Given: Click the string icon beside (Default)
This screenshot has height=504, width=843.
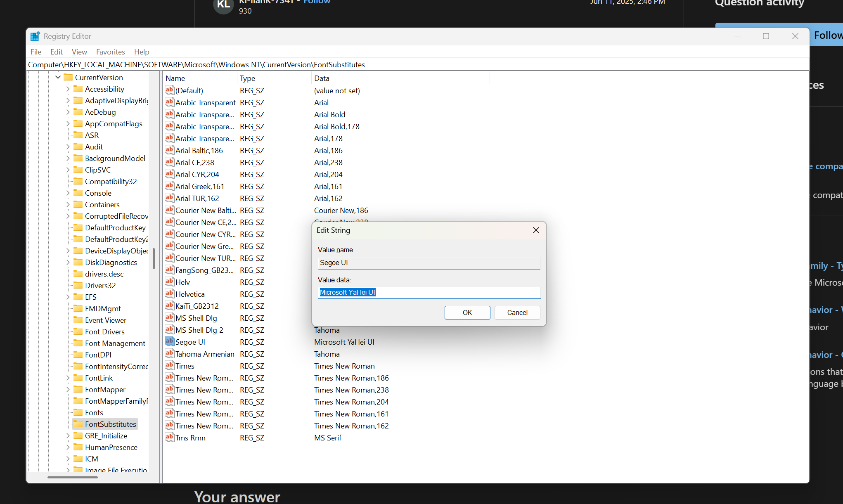Looking at the screenshot, I should 169,90.
